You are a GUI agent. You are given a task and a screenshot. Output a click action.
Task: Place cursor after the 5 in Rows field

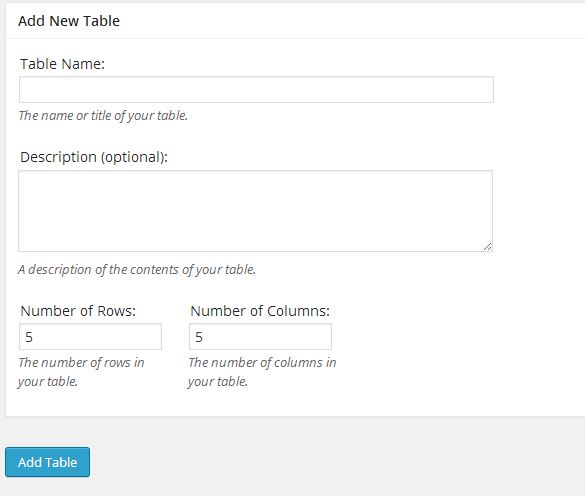[x=34, y=337]
